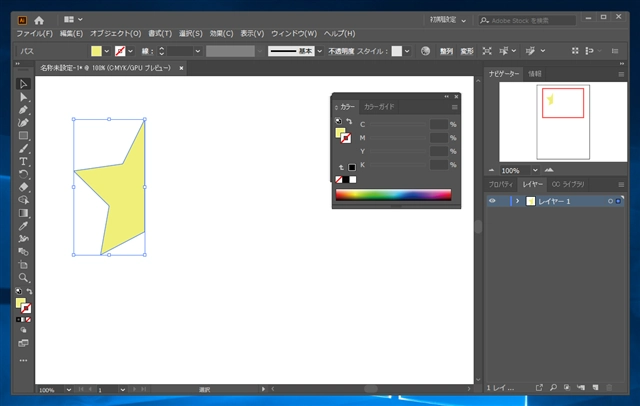Expand レイヤー 1 layer contents

tap(517, 201)
